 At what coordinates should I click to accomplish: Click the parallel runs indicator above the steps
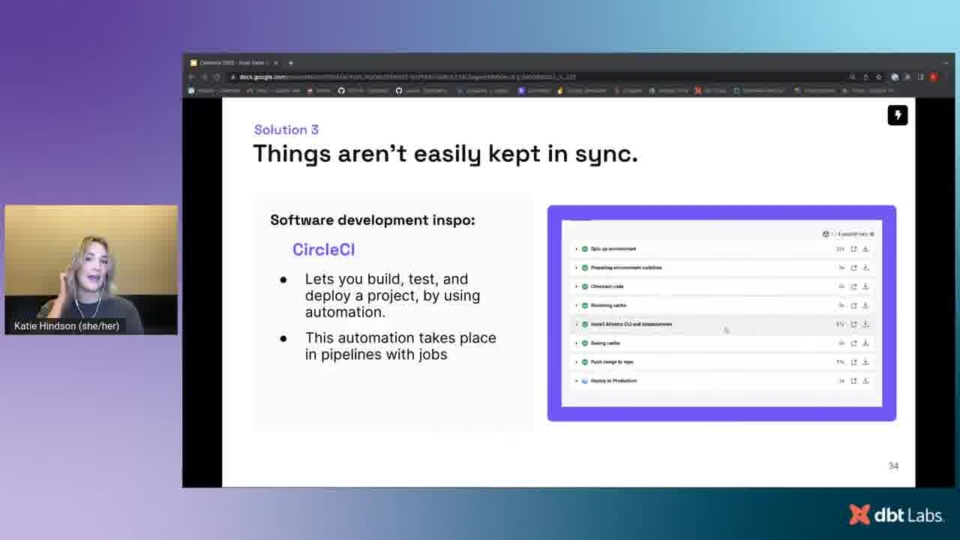tap(849, 234)
